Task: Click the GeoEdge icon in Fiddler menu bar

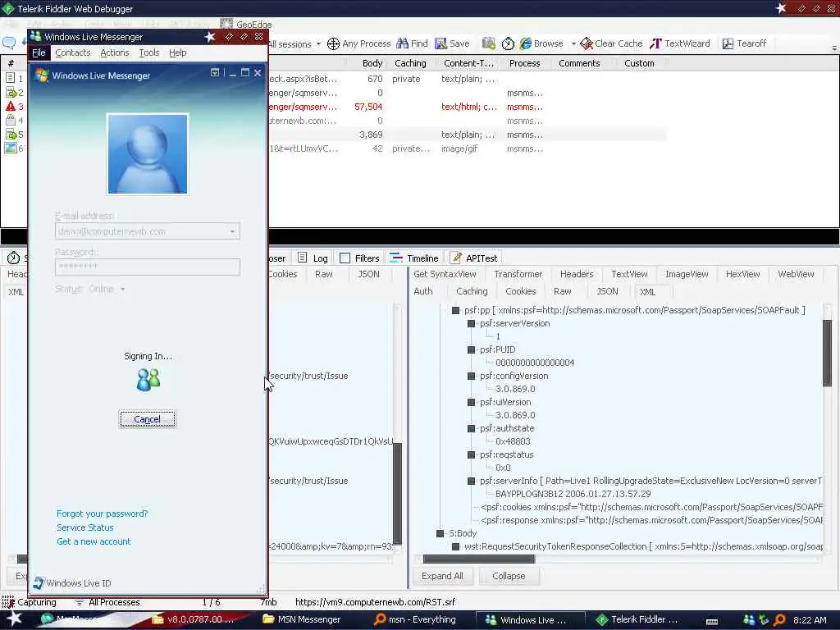Action: [226, 24]
